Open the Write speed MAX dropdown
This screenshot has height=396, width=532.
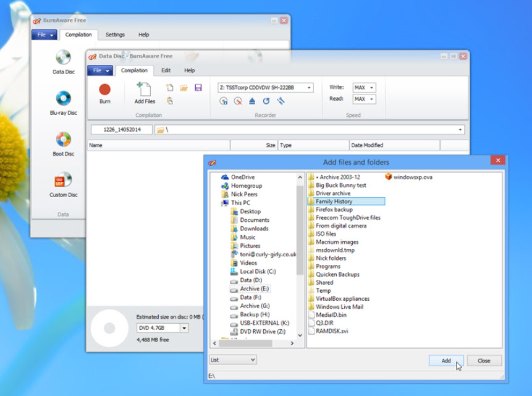pyautogui.click(x=364, y=88)
